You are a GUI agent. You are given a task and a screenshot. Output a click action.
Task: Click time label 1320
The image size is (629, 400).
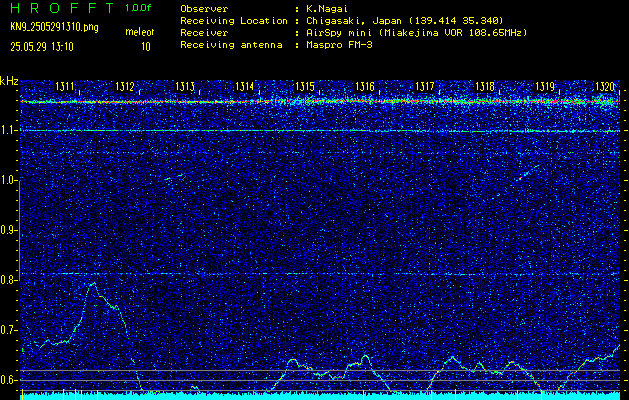605,86
